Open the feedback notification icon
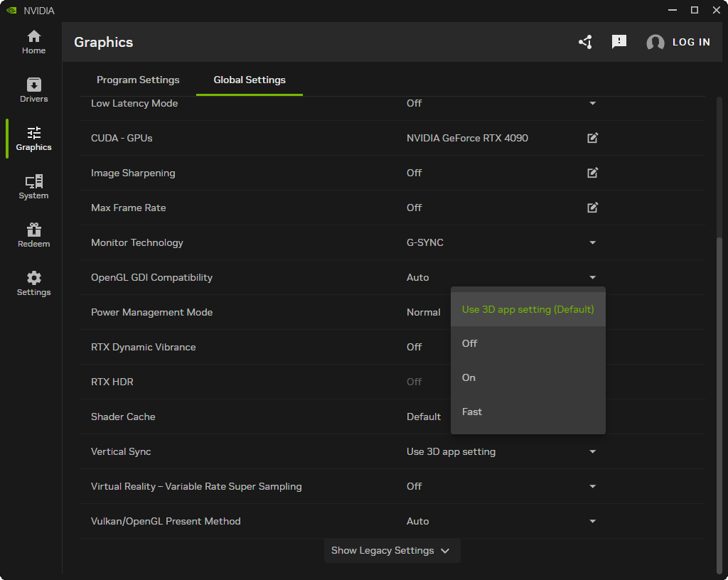The width and height of the screenshot is (728, 580). click(619, 42)
